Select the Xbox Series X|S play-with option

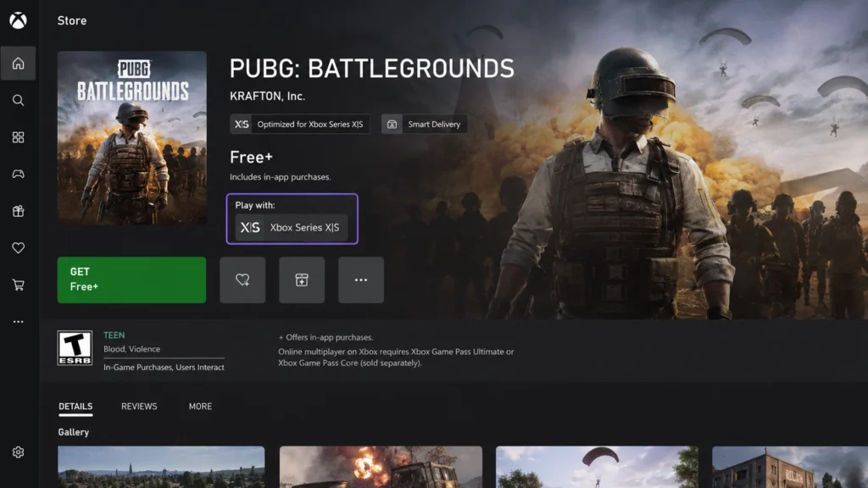click(292, 227)
